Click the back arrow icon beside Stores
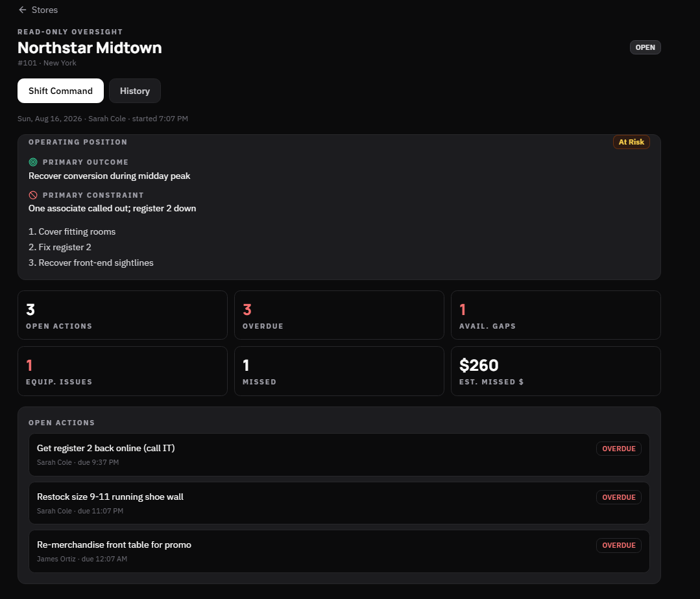 click(22, 10)
